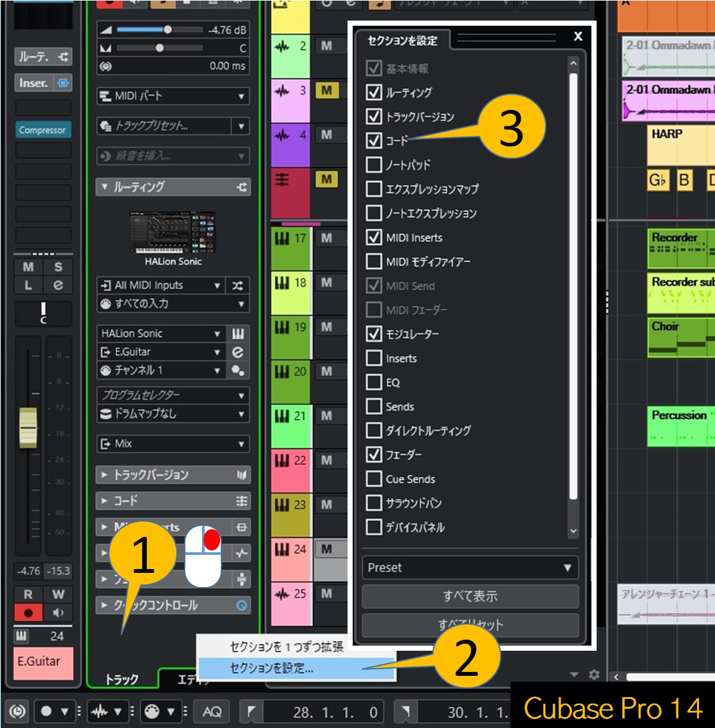Click the audio waveform icon of track 2
The height and width of the screenshot is (728, 715).
[282, 46]
